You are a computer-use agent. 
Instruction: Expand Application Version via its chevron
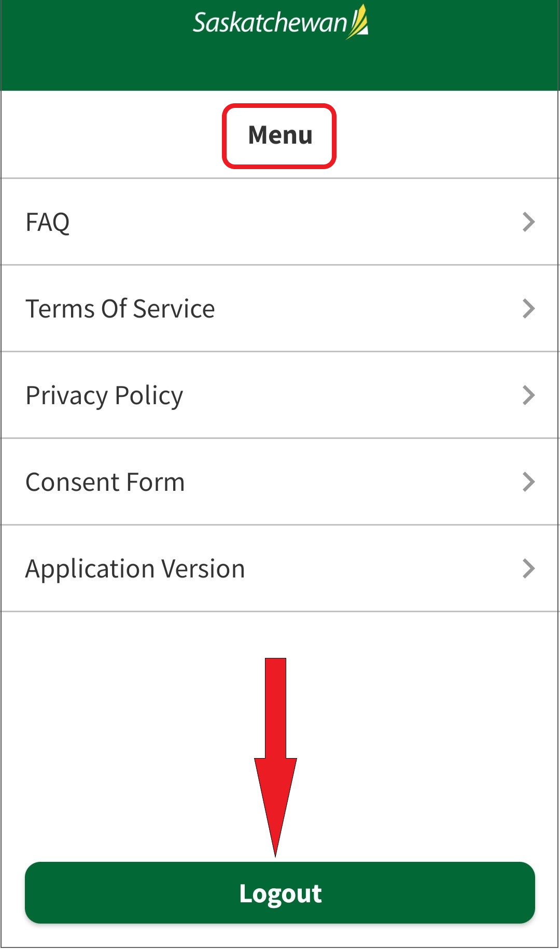click(x=528, y=569)
